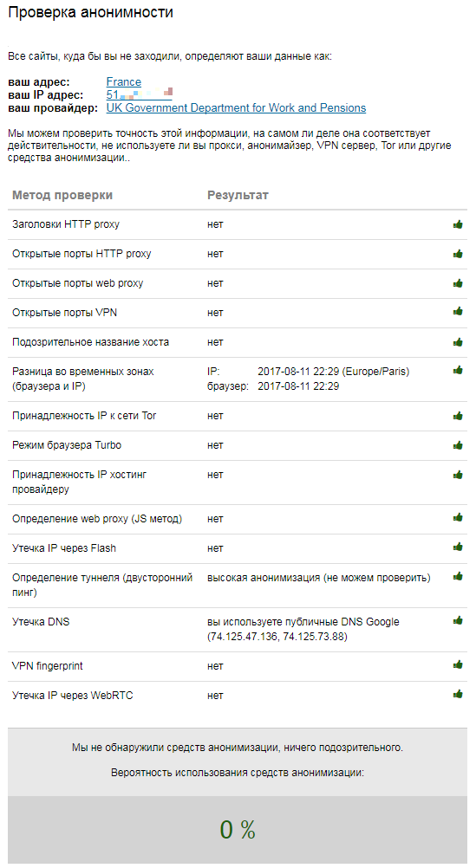Click thumbs-up icon for Подозрительное название хоста
Screen dimensions: 476x868
tap(458, 342)
